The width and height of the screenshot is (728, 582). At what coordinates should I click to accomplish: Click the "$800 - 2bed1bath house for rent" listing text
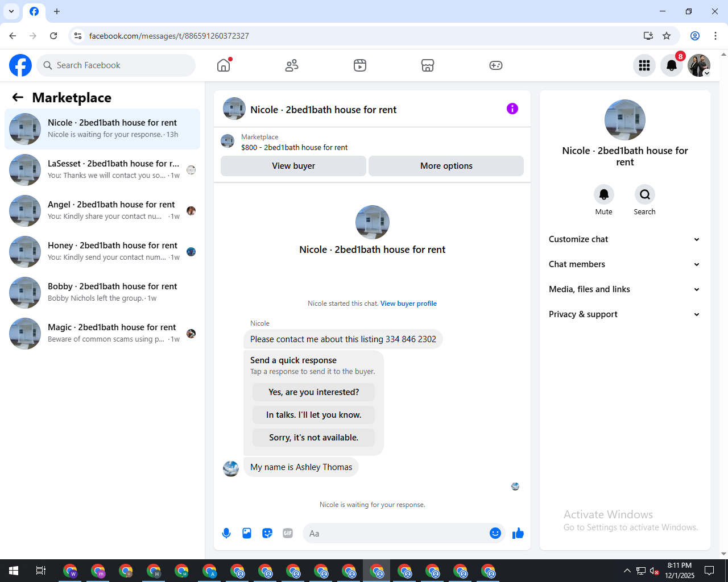[295, 148]
